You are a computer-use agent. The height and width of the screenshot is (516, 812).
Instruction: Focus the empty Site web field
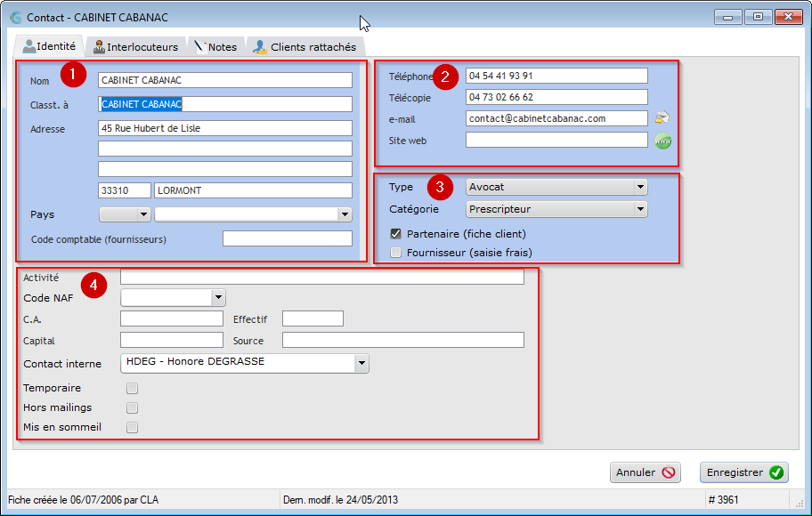pos(556,140)
